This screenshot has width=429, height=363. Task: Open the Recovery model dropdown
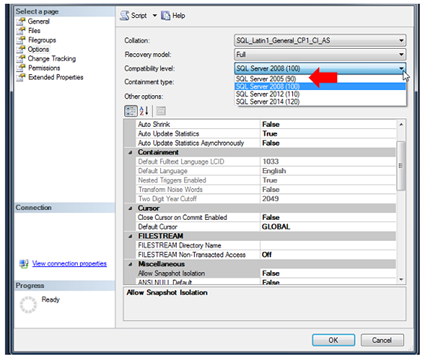(x=320, y=54)
